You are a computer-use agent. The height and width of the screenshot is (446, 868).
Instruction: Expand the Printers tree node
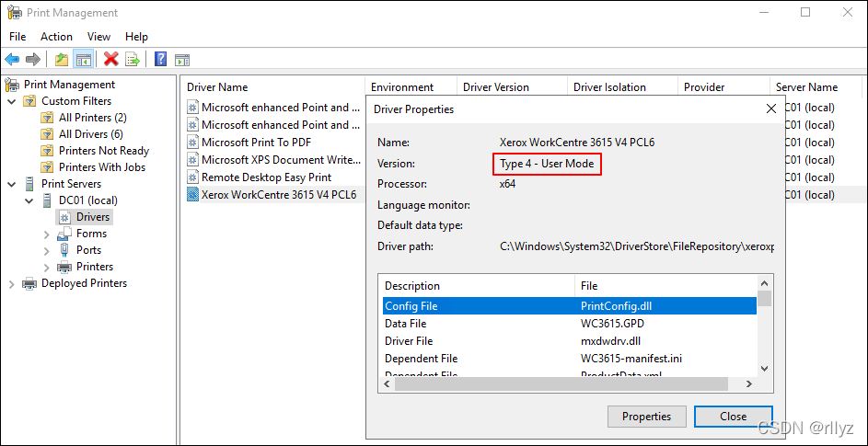[x=47, y=267]
